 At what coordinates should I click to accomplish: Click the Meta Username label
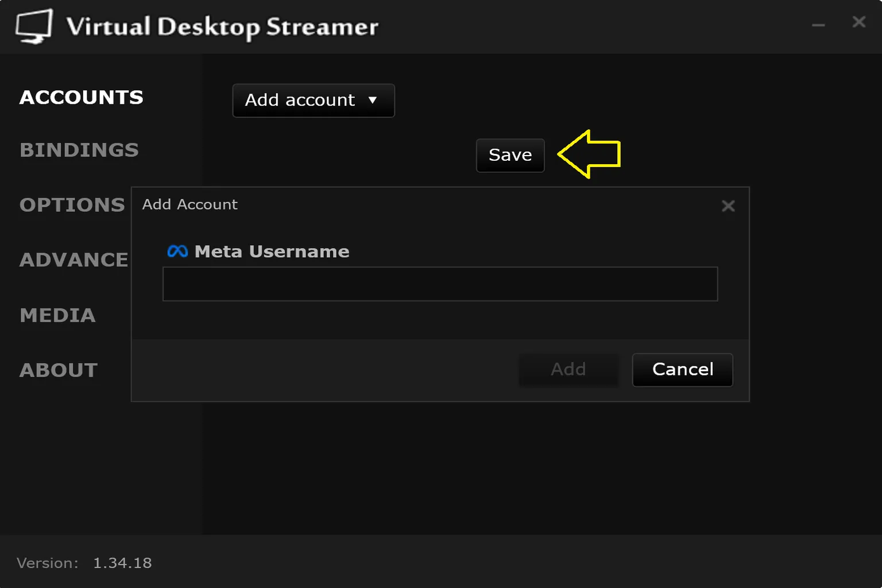272,252
